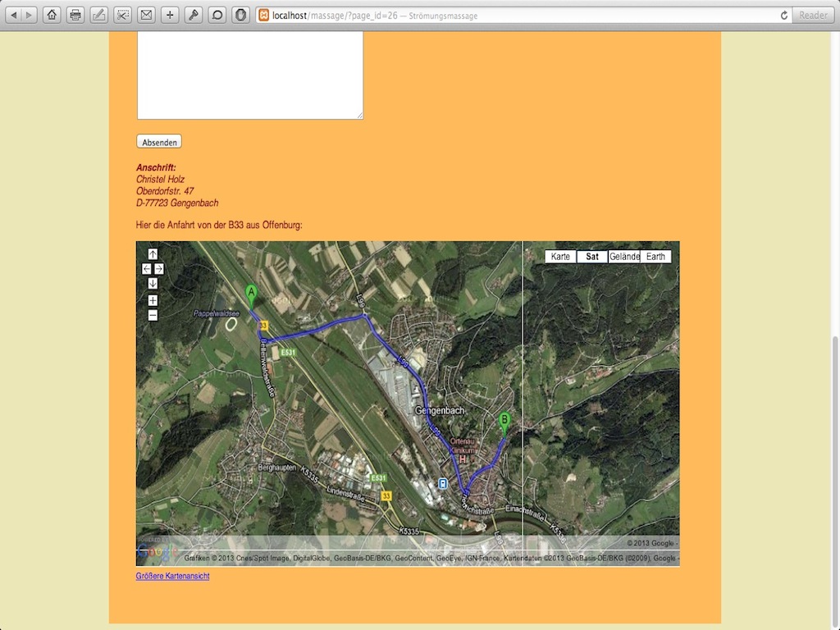This screenshot has width=840, height=630.
Task: Open Safari Reader mode
Action: pyautogui.click(x=813, y=15)
